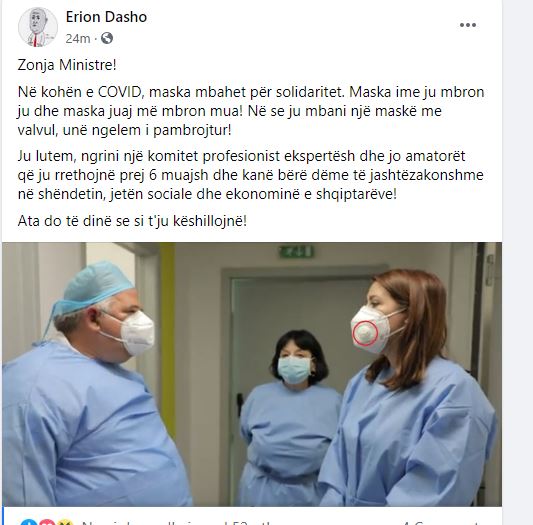Open the three-dot post options menu
Screen dimensions: 533x525
(x=468, y=25)
